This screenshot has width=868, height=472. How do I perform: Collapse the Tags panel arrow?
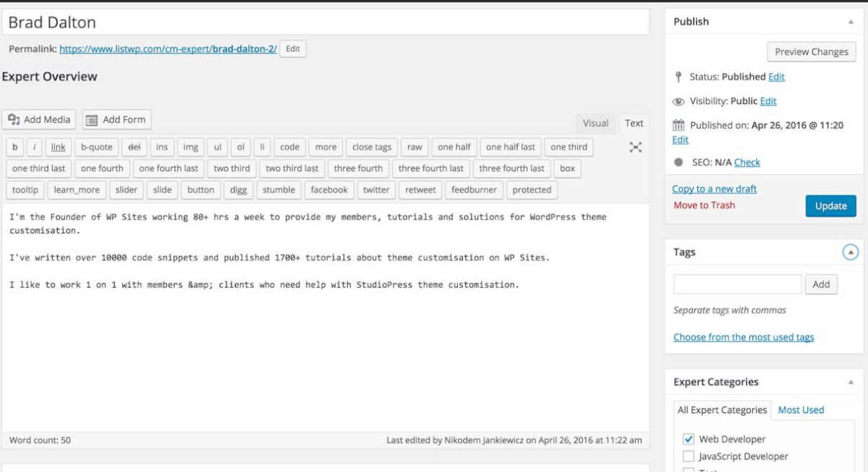[851, 252]
